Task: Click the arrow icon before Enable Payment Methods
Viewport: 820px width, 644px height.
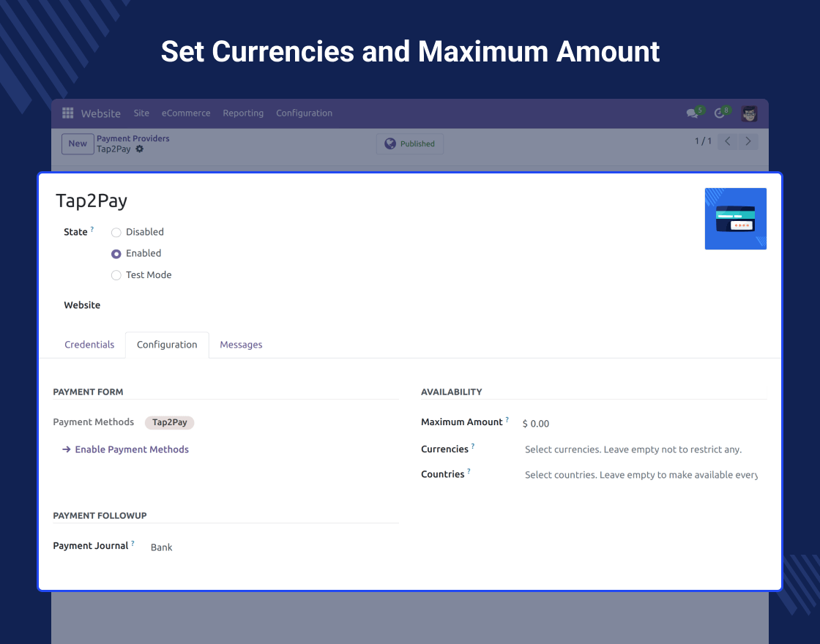Action: pos(67,449)
